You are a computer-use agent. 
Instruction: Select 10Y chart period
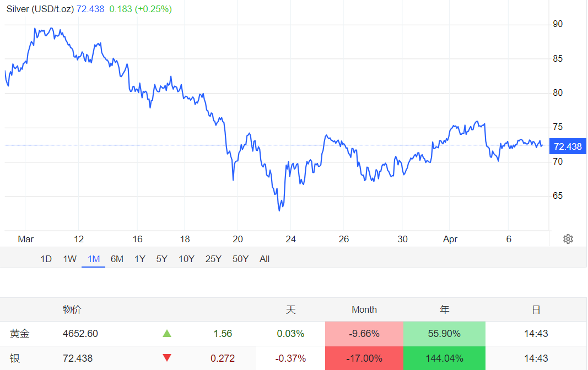186,259
